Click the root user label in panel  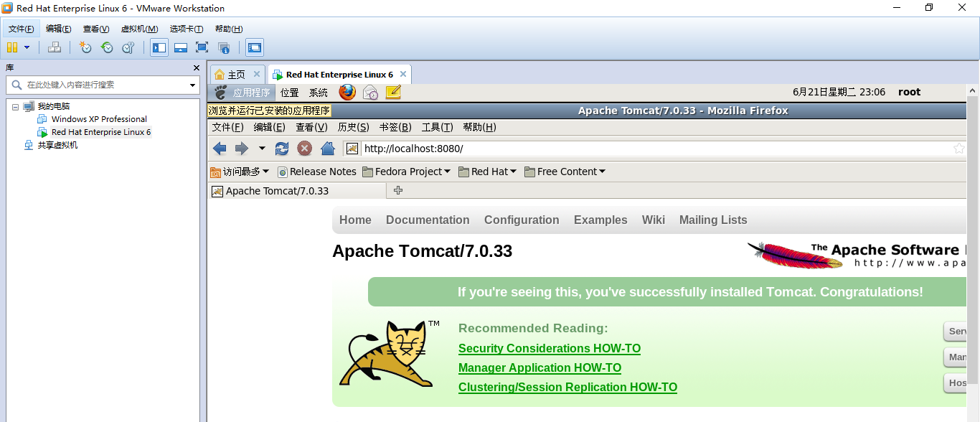[909, 92]
